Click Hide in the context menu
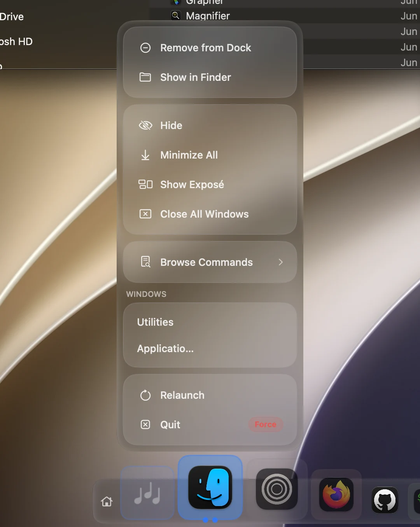The width and height of the screenshot is (420, 527). tap(210, 126)
